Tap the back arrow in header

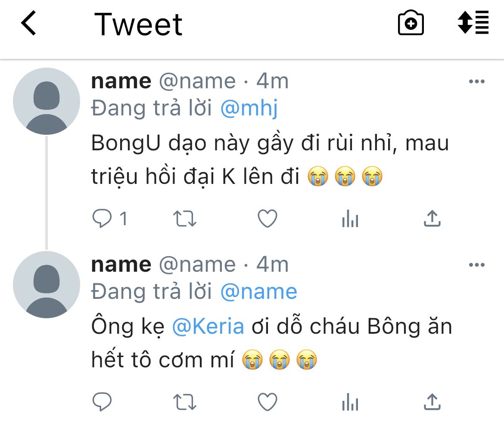(x=29, y=24)
